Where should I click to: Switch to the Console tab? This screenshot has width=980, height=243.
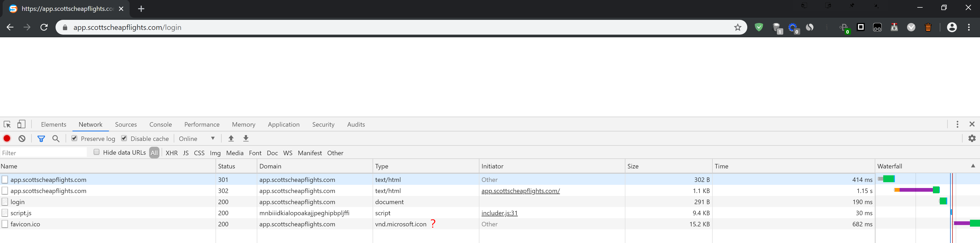point(160,124)
